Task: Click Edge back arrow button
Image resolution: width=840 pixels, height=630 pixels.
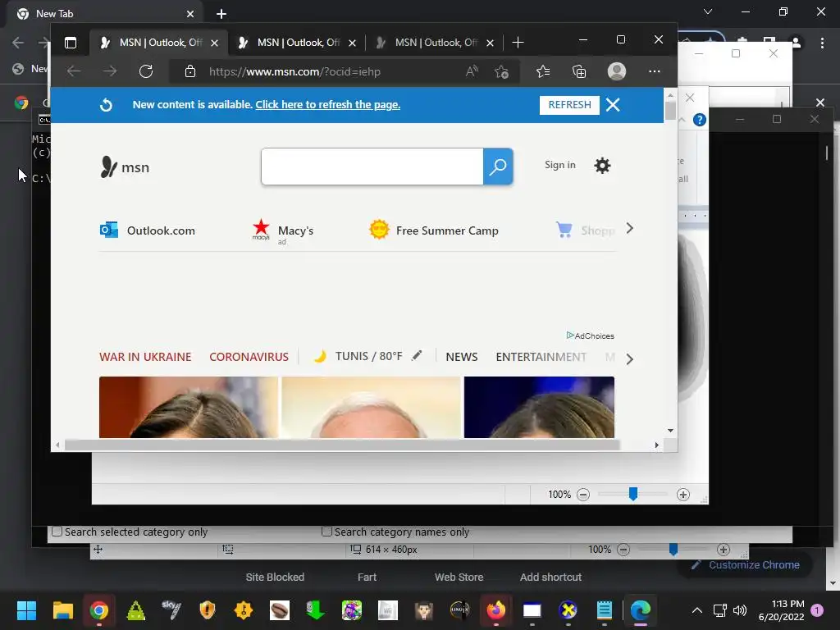Action: click(73, 71)
